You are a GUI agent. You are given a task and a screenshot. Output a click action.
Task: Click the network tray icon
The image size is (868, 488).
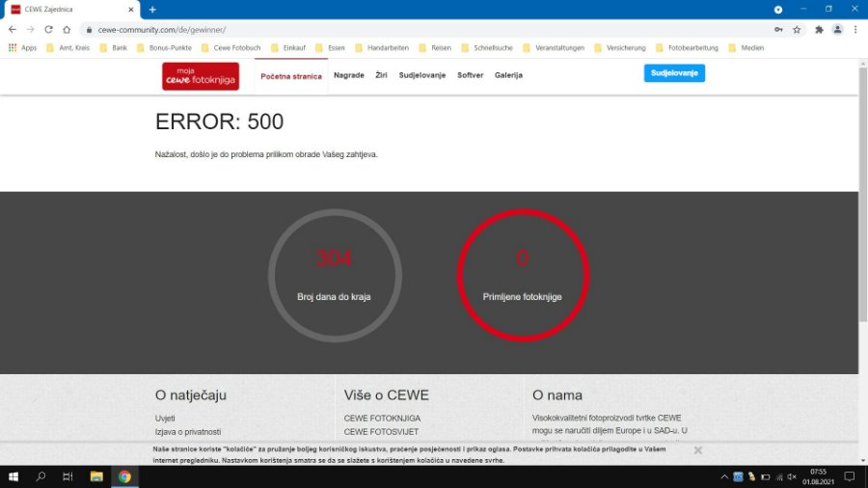tap(779, 477)
